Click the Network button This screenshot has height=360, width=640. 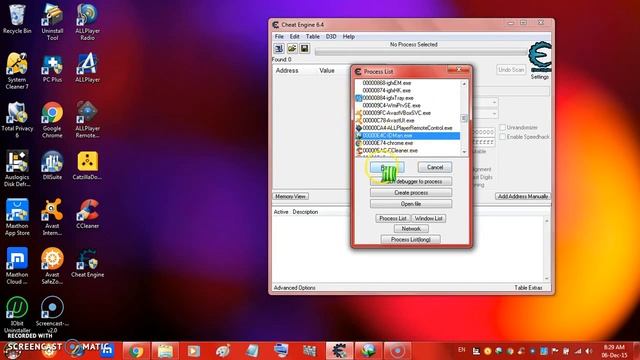(x=411, y=229)
